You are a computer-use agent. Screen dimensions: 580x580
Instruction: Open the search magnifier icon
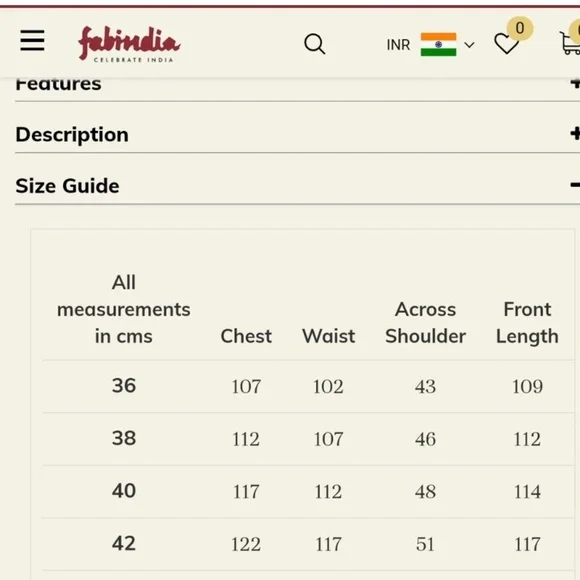point(315,44)
